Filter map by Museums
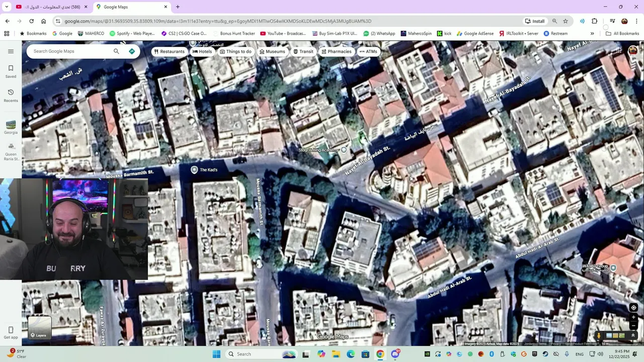This screenshot has width=644, height=362. coord(272,51)
